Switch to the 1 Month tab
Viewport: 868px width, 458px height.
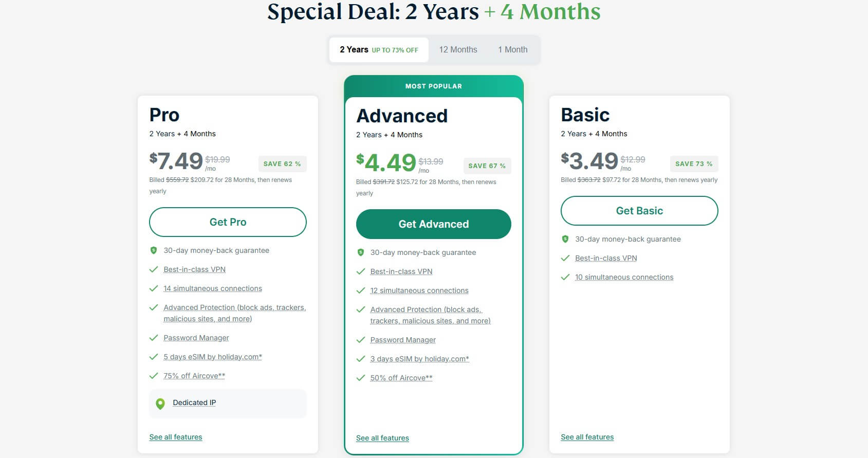pos(512,49)
